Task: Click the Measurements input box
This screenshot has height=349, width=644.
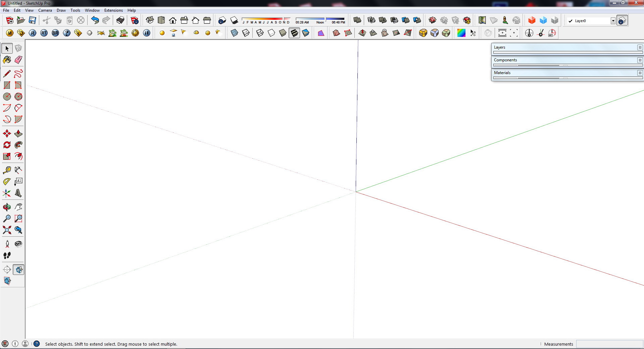Action: click(609, 344)
